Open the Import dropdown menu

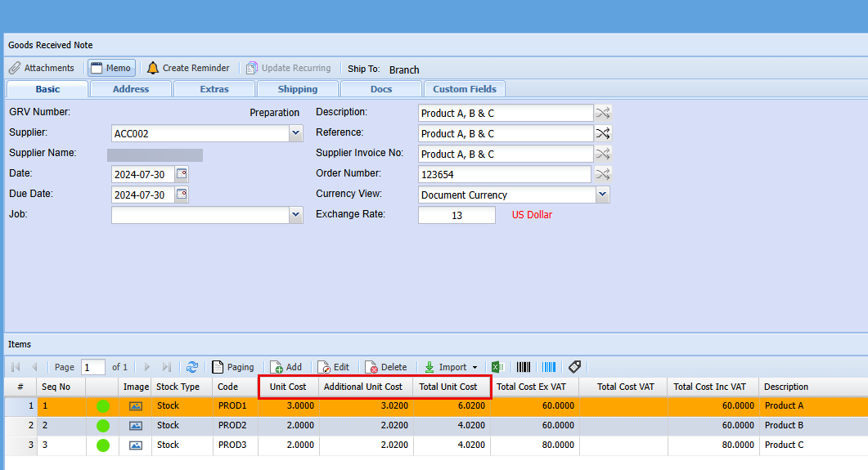point(452,368)
